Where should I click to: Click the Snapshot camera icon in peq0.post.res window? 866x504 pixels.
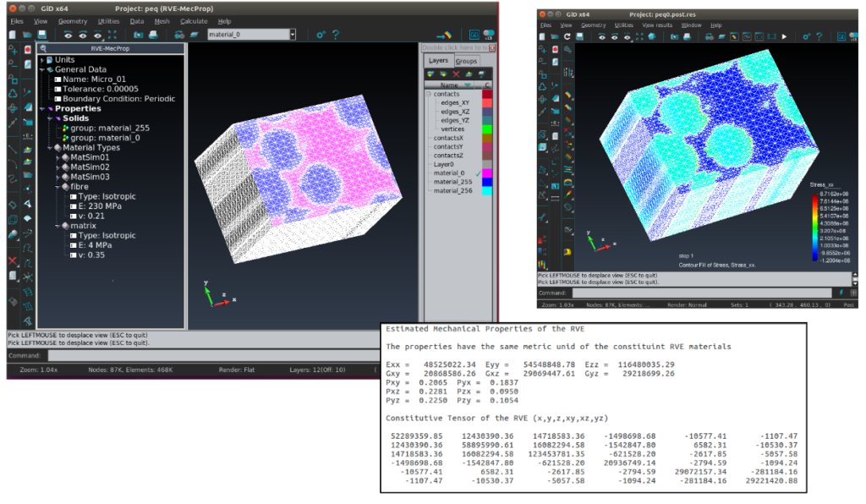pyautogui.click(x=673, y=37)
